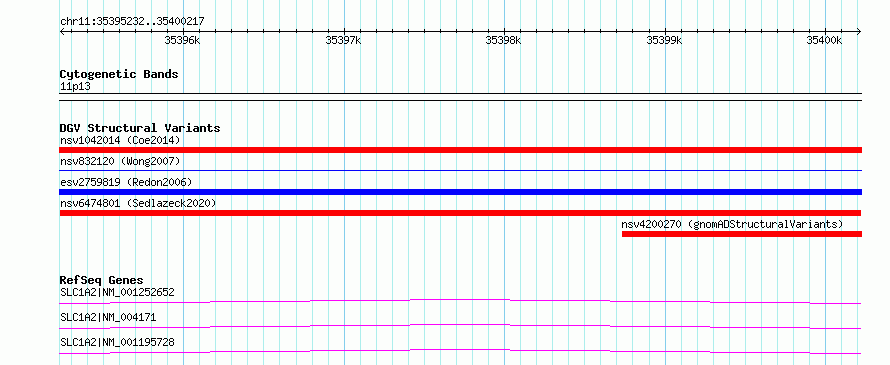The width and height of the screenshot is (890, 365).
Task: Open variant nsv832120 (Wong2007) label
Action: pos(120,161)
